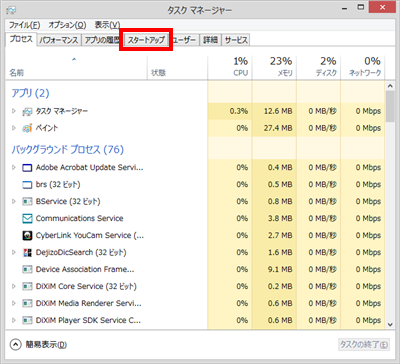Click the 3.8 MB memory value
The image size is (400, 364).
coord(280,218)
